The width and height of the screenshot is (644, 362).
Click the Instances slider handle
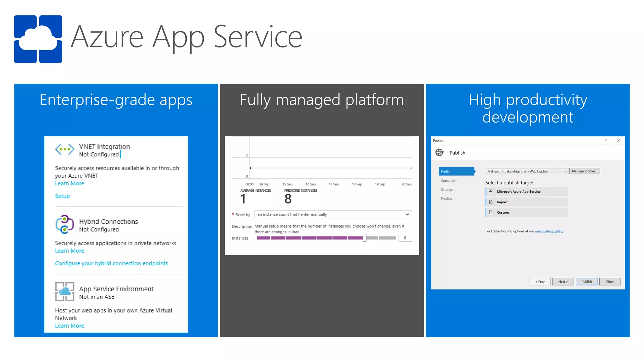[x=364, y=238]
